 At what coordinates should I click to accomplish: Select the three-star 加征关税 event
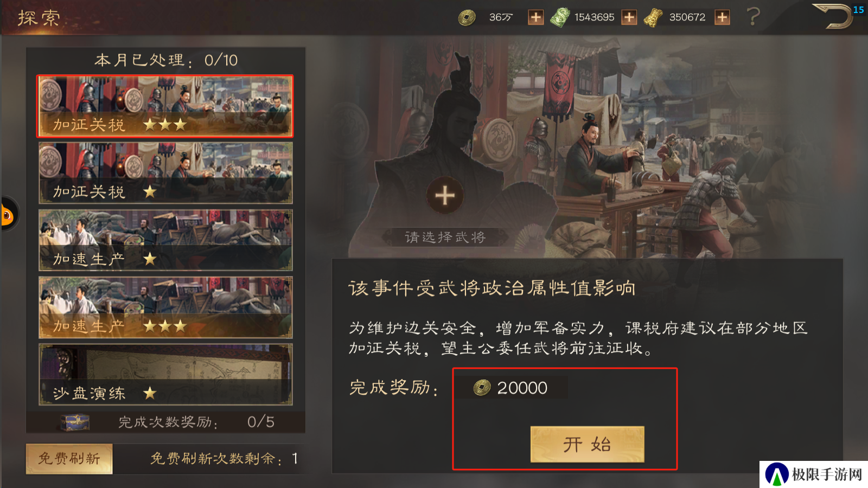165,106
